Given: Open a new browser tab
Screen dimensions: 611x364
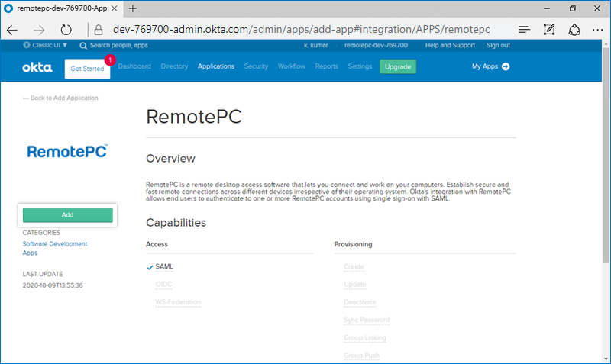Looking at the screenshot, I should click(x=133, y=8).
